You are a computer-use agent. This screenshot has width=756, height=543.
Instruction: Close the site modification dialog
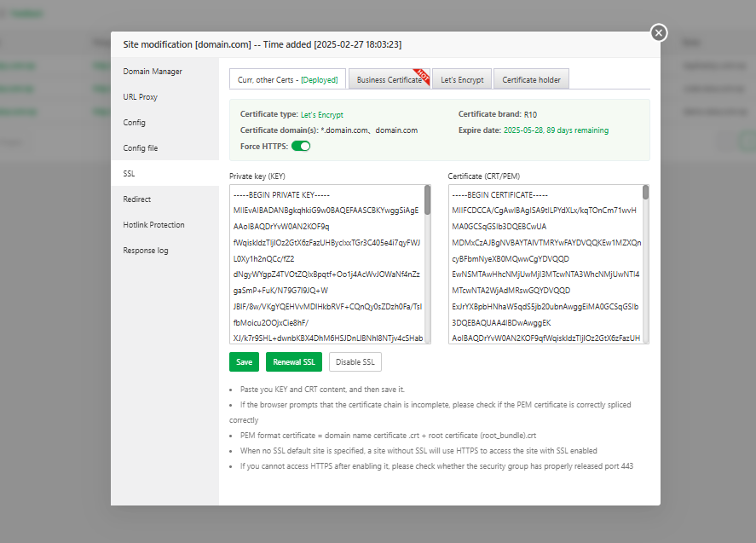tap(658, 33)
